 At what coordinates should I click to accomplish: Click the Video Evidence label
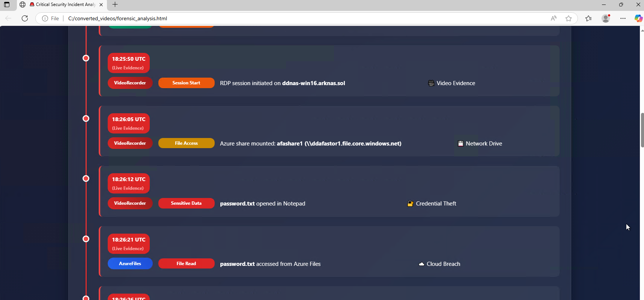click(456, 83)
